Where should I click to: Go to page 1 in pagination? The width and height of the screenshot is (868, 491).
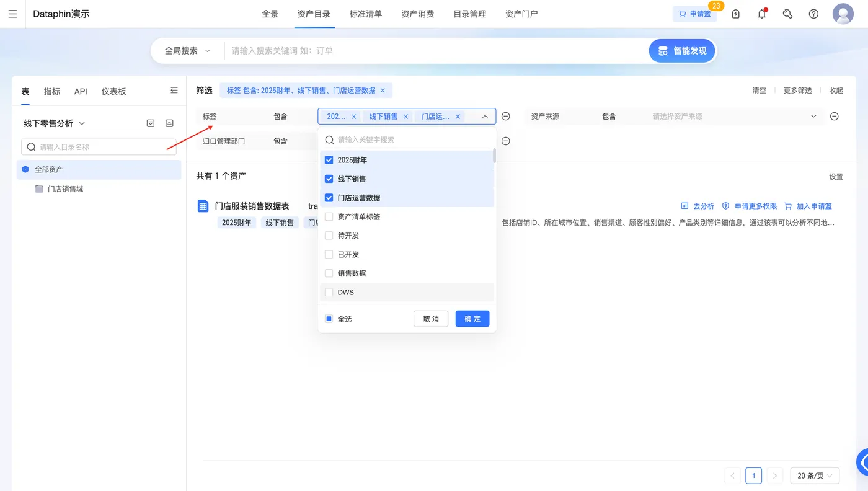tap(753, 476)
